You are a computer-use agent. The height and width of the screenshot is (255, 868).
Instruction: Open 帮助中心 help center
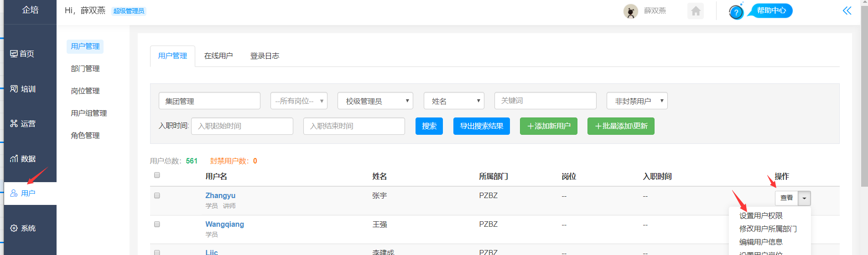771,10
